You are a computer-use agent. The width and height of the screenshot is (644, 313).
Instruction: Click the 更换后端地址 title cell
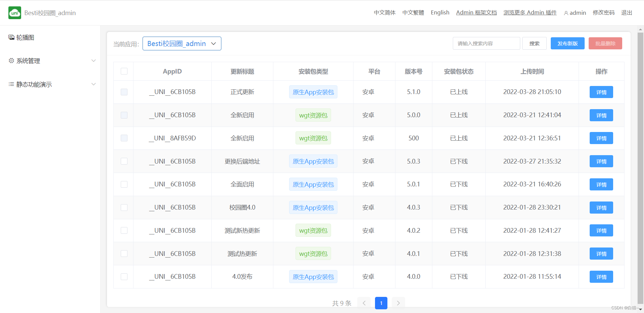tap(242, 161)
